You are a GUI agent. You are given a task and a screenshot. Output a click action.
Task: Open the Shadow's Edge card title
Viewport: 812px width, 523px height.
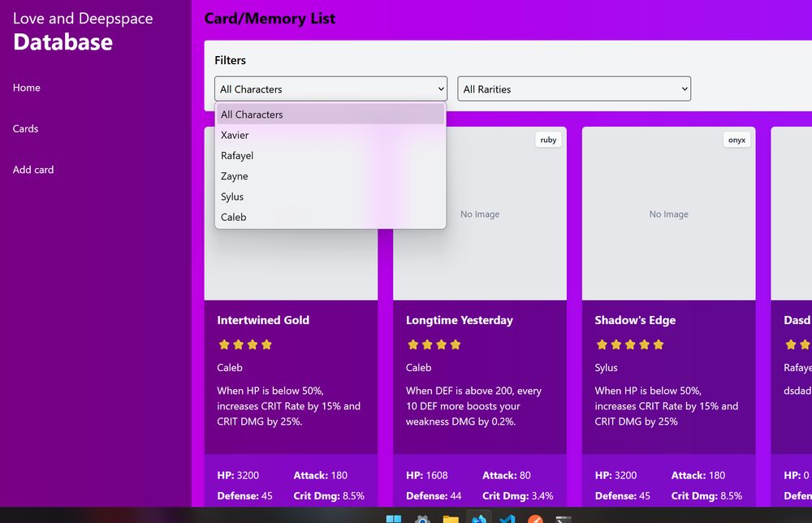click(x=635, y=320)
